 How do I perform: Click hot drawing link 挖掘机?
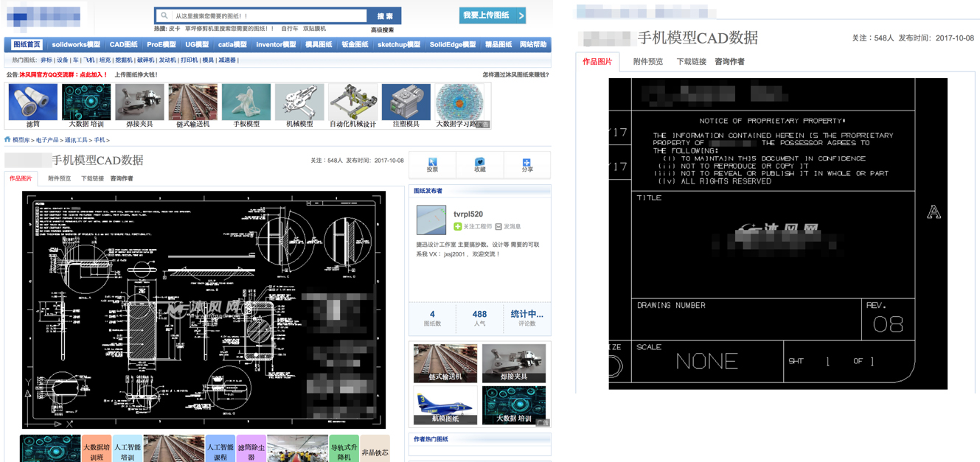(x=124, y=60)
